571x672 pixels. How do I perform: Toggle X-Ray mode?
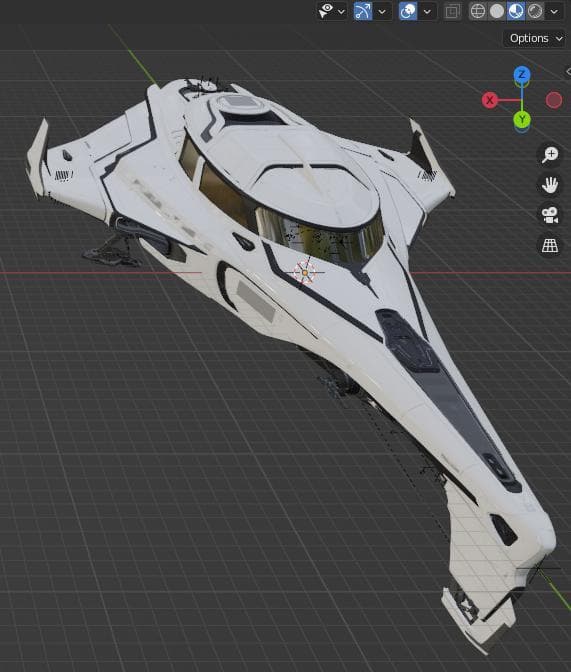(x=451, y=12)
